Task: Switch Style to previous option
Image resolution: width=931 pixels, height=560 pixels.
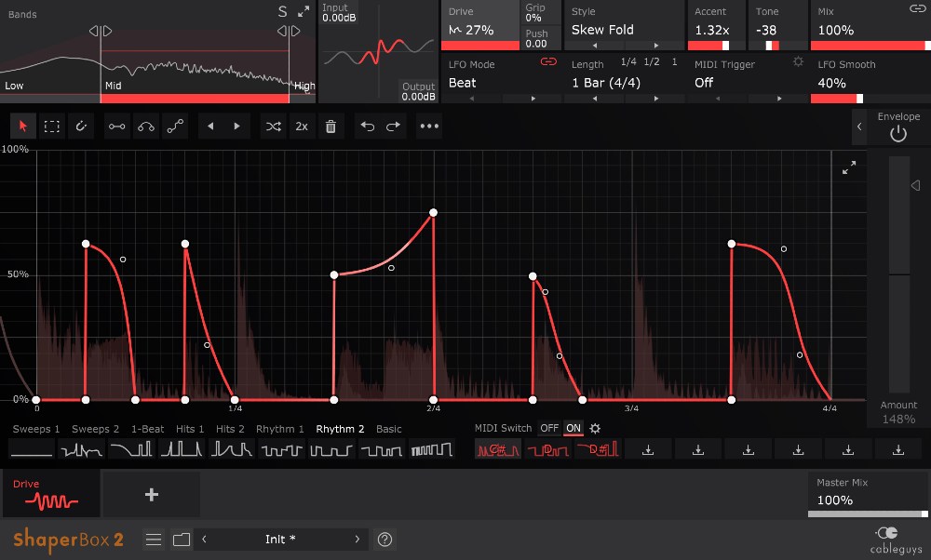Action: pos(594,45)
